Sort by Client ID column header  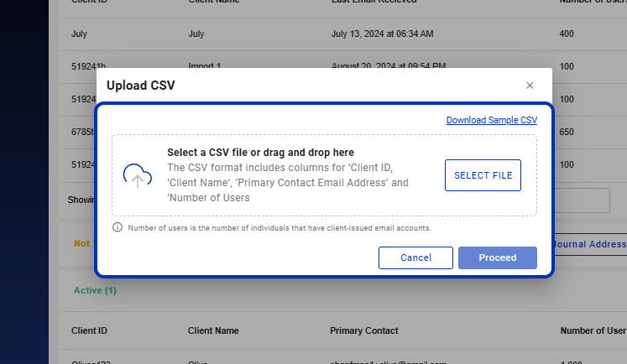[x=89, y=330]
